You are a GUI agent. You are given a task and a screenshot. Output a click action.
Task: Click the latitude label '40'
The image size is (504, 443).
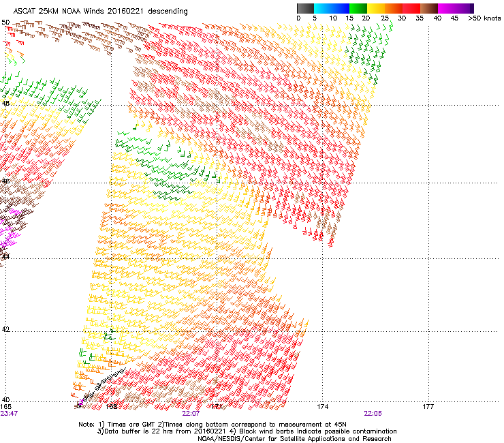click(5, 399)
